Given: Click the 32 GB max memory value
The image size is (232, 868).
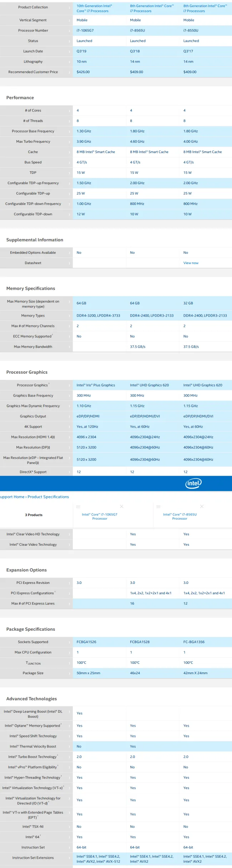Looking at the screenshot, I should [x=188, y=303].
